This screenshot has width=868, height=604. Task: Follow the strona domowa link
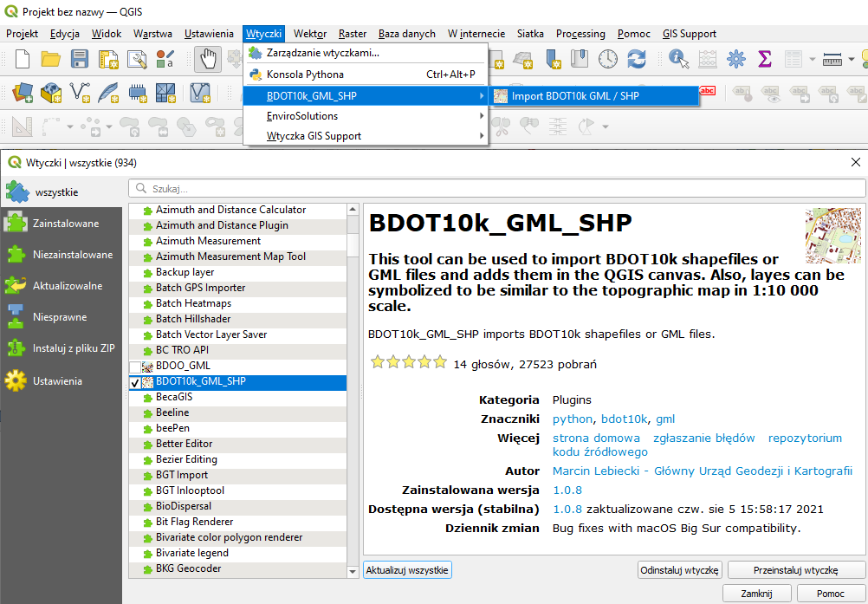[x=596, y=438]
